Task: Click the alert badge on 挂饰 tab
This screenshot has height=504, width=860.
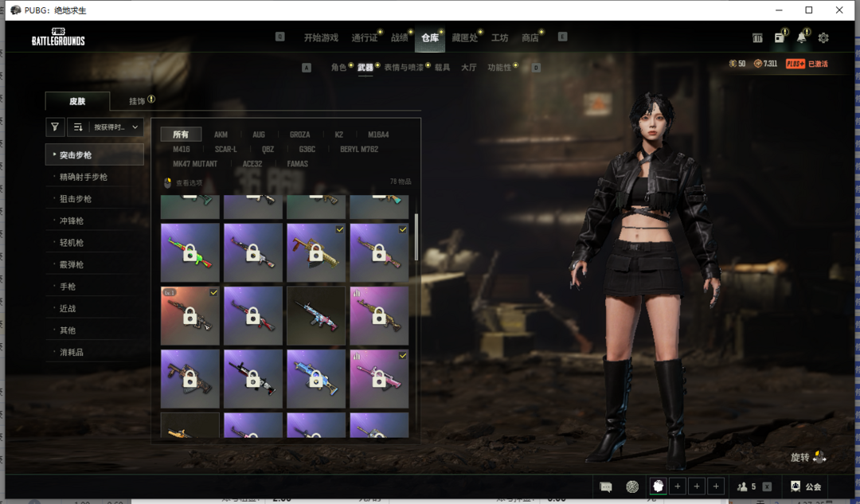Action: 151,99
